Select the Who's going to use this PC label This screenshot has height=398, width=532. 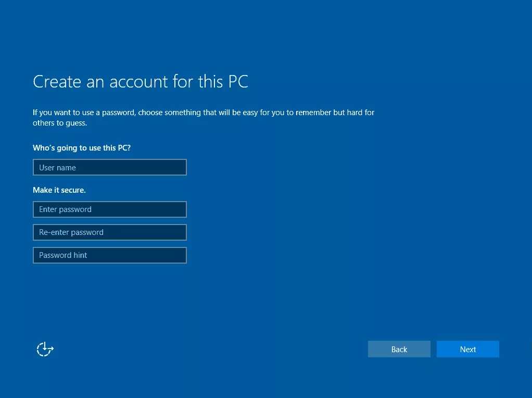pyautogui.click(x=82, y=147)
